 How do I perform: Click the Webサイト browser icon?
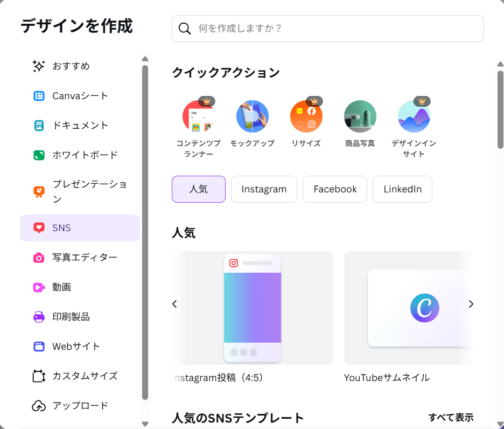[x=39, y=347]
